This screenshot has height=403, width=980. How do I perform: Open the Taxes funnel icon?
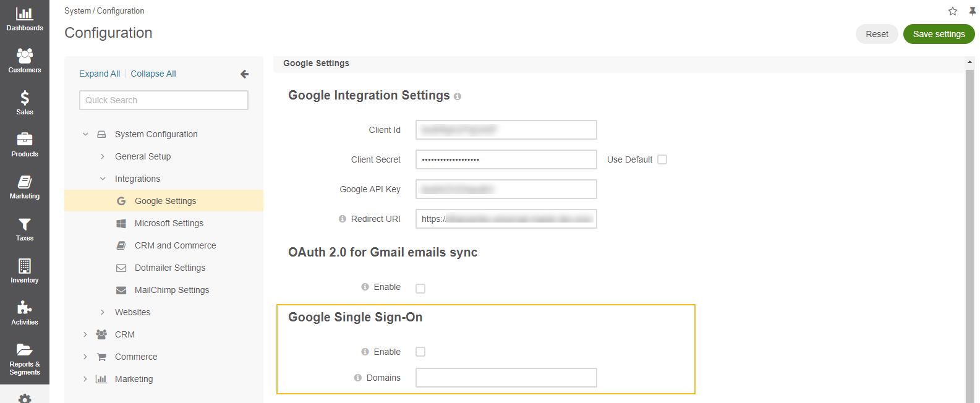pos(25,224)
